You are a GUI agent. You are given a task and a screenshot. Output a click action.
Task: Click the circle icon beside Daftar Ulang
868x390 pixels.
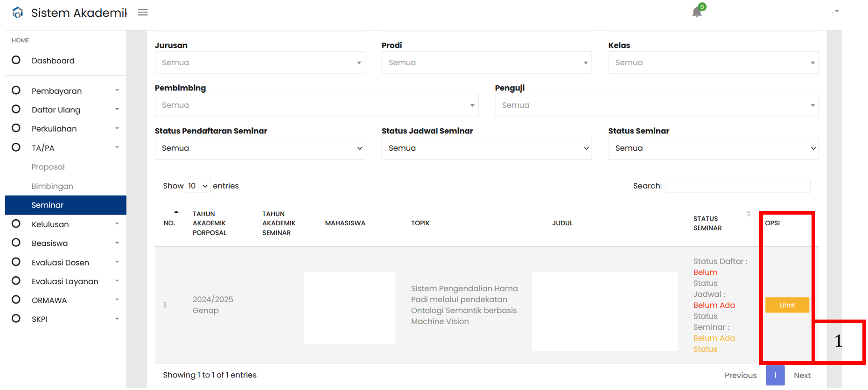(16, 109)
